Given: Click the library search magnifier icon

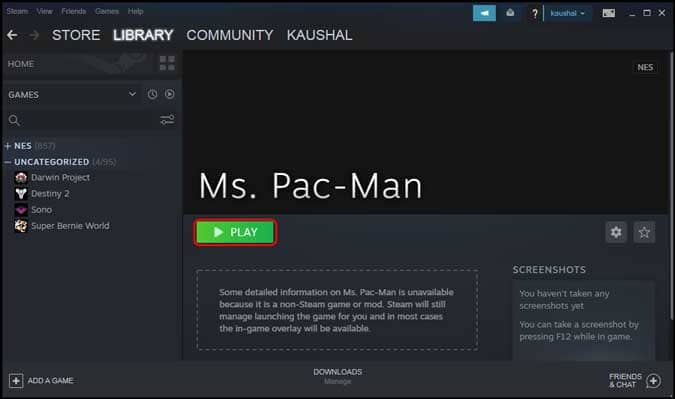Looking at the screenshot, I should (14, 120).
